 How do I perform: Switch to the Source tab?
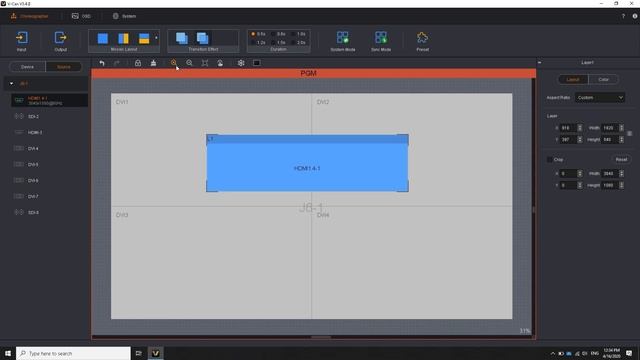64,67
